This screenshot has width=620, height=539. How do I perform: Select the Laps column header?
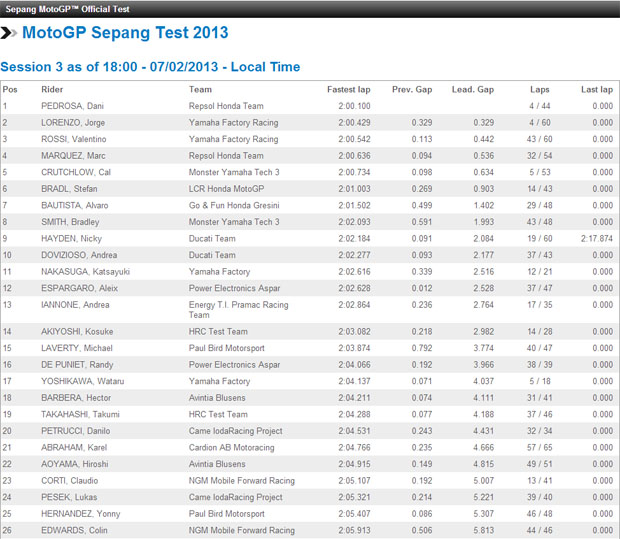542,90
